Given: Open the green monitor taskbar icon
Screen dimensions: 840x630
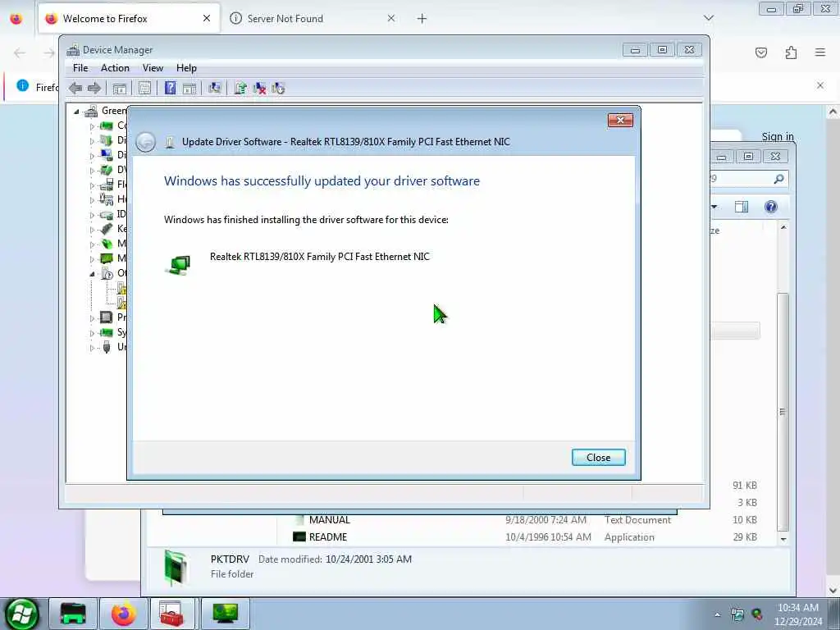Looking at the screenshot, I should 226,614.
